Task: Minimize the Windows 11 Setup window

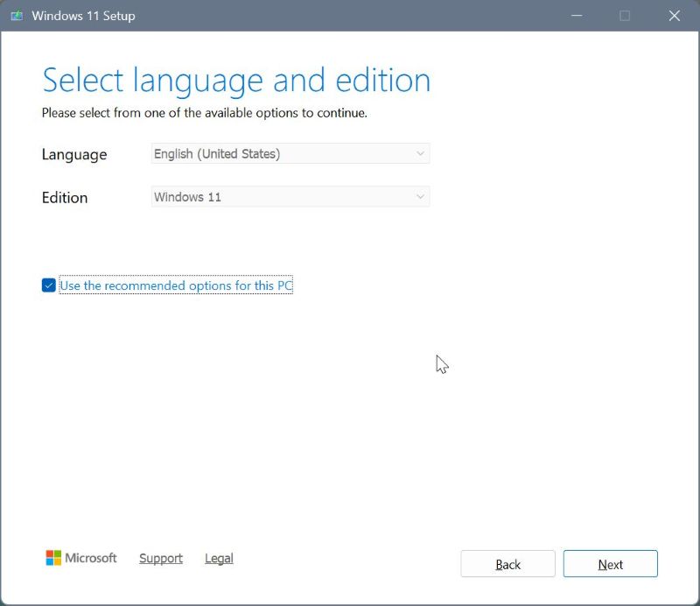Action: pos(577,16)
